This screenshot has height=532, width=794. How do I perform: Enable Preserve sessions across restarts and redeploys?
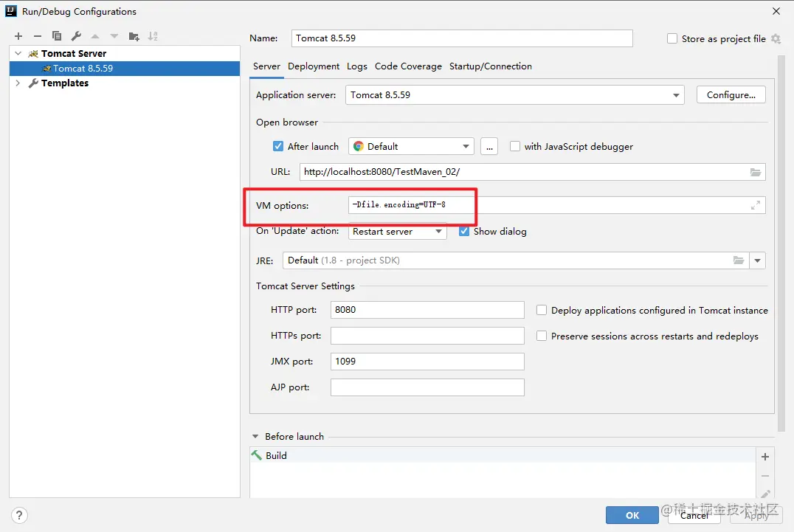[x=542, y=336]
